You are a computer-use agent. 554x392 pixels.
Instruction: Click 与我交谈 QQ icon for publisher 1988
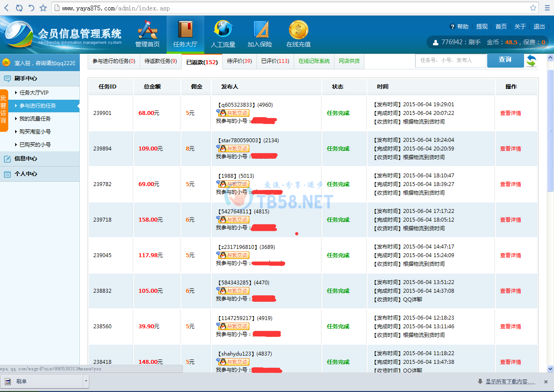pyautogui.click(x=233, y=184)
